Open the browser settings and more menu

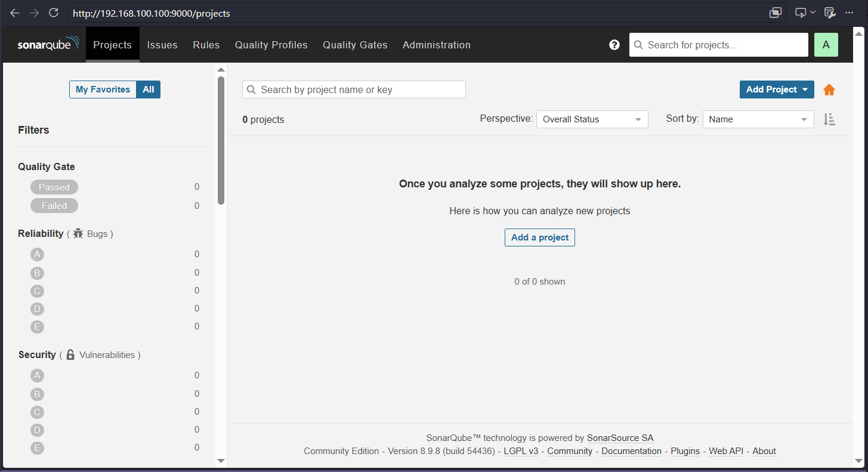pyautogui.click(x=850, y=13)
